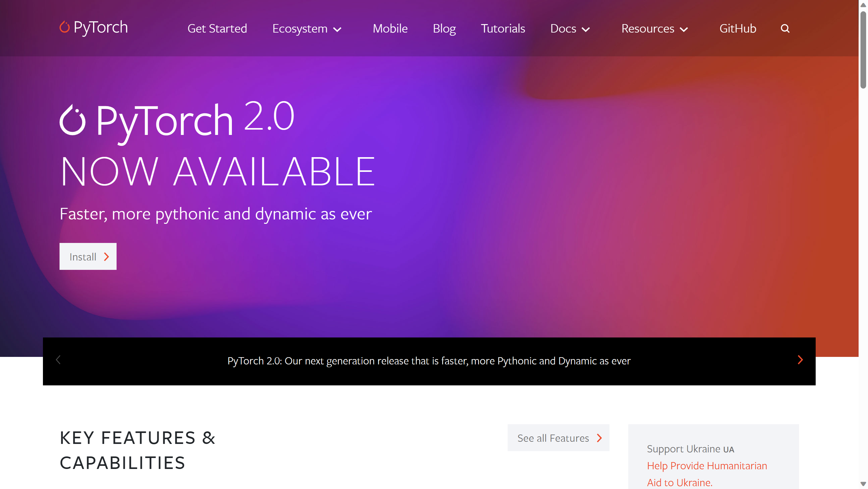This screenshot has width=868, height=489.
Task: Expand the Ecosystem dropdown menu
Action: [307, 28]
